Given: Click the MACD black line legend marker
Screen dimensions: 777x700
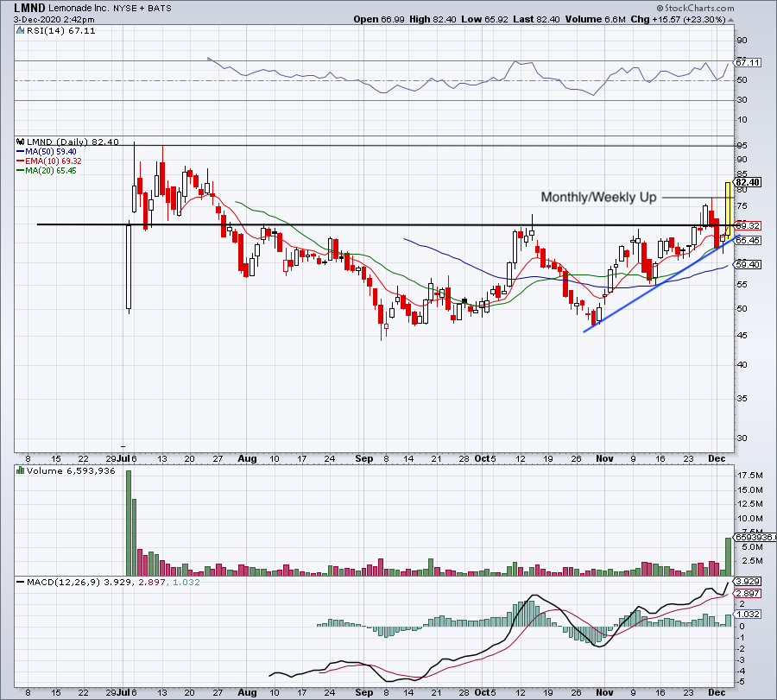Looking at the screenshot, I should coord(20,582).
